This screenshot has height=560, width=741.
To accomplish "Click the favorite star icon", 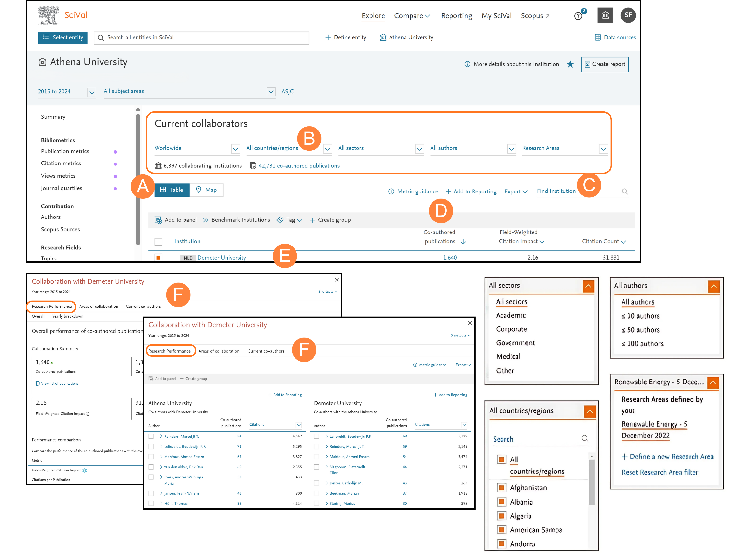I will (570, 64).
